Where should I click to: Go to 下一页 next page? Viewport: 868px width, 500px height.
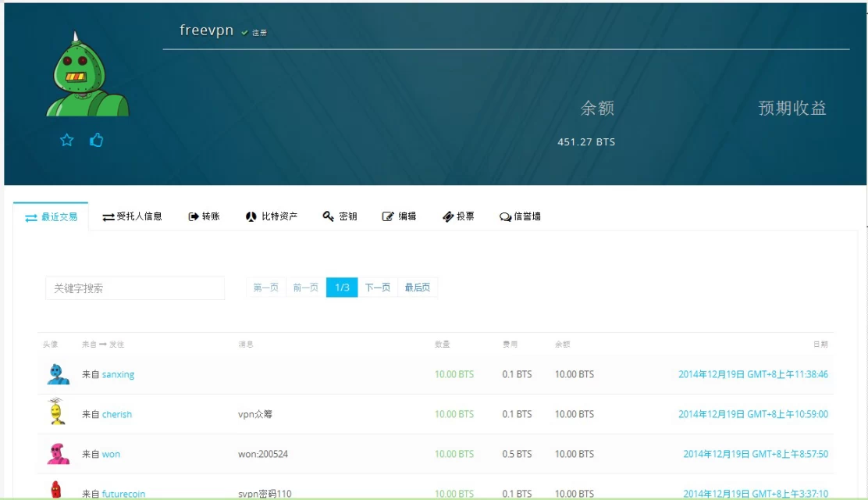pyautogui.click(x=377, y=287)
